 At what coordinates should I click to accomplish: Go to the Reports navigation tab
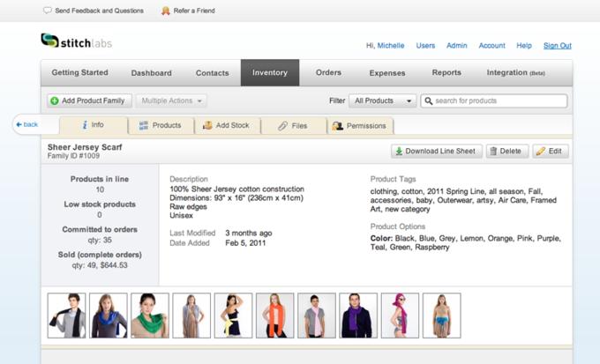(446, 72)
